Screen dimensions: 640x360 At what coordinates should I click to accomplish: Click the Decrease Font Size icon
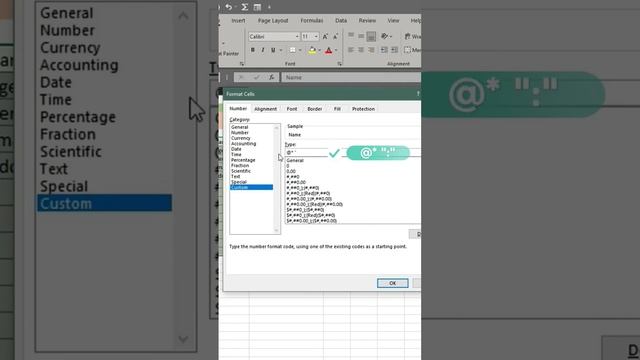coord(335,37)
